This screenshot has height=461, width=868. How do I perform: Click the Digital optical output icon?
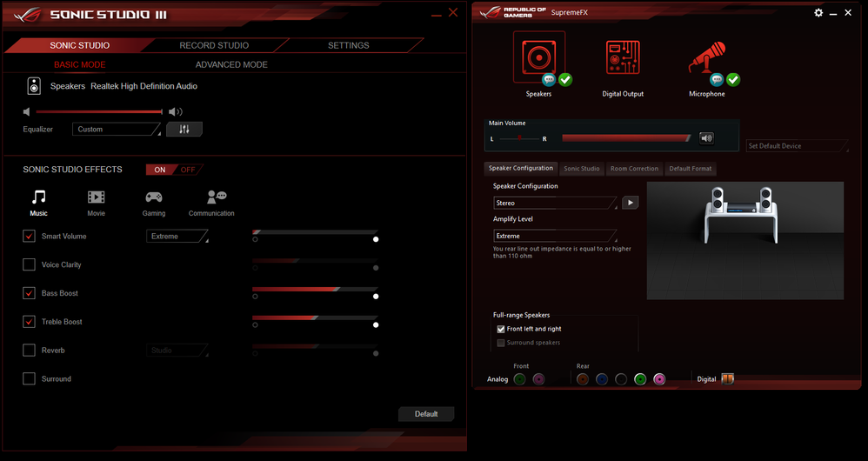tap(727, 378)
